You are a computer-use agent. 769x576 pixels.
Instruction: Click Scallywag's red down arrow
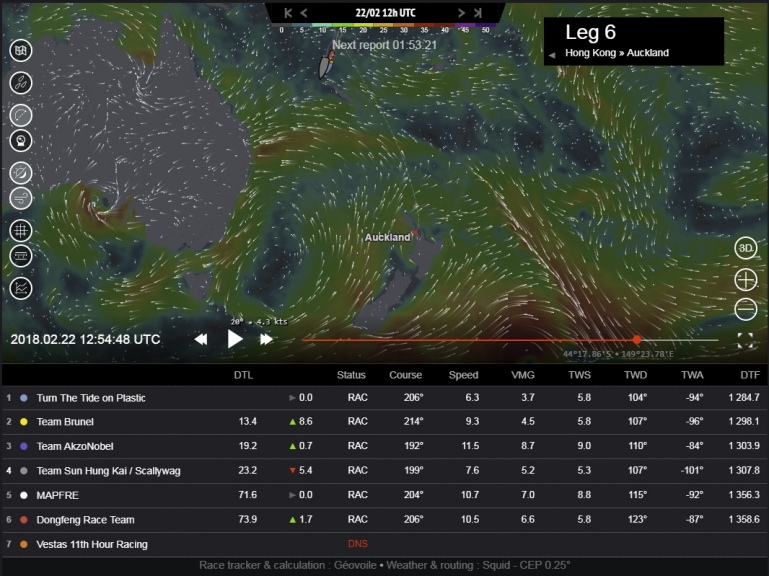click(293, 471)
